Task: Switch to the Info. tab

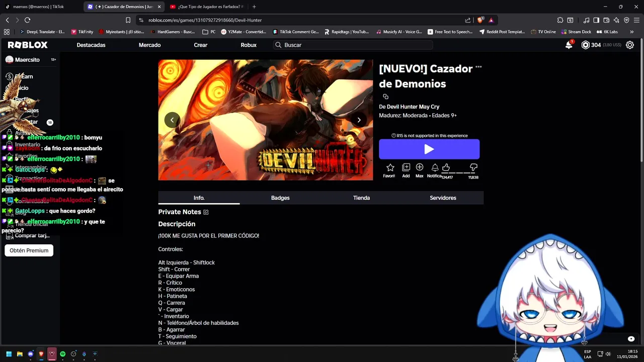Action: point(199,198)
